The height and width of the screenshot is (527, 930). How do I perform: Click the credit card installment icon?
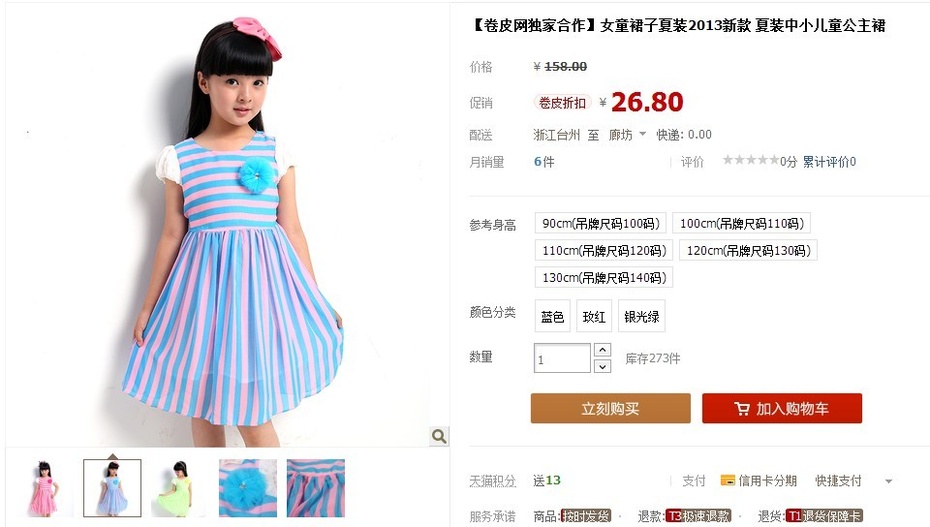click(x=727, y=480)
